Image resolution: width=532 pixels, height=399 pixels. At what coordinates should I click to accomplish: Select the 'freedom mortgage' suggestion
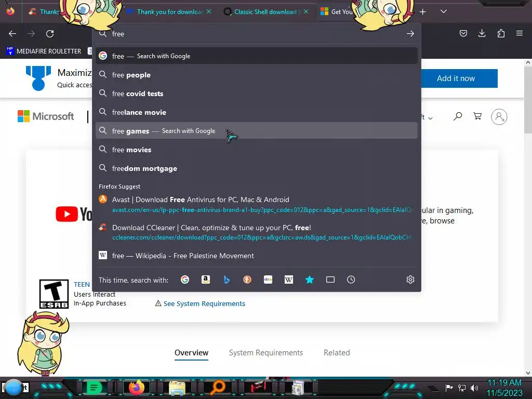pos(257,168)
